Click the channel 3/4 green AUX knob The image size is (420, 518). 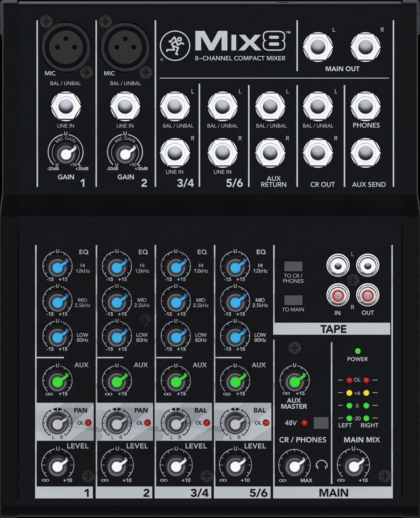[x=176, y=381]
